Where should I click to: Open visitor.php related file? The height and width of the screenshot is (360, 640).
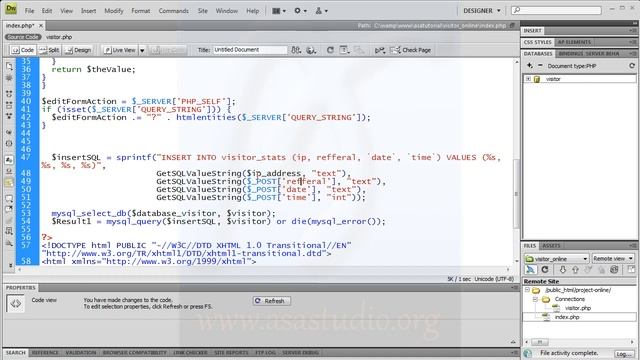[59, 37]
